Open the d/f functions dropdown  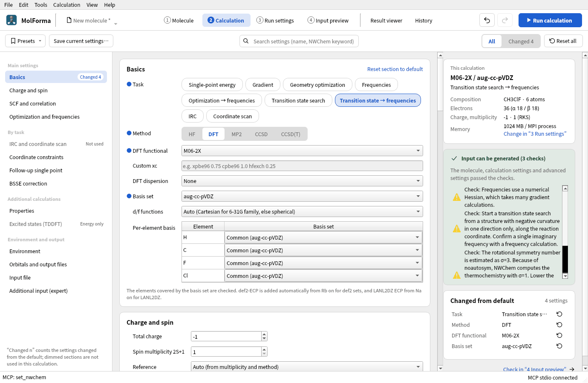click(x=302, y=212)
